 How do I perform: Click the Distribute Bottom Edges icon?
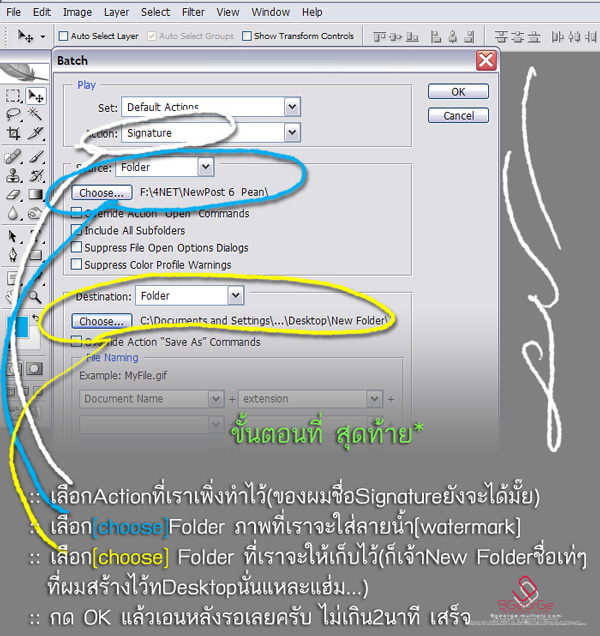click(534, 37)
